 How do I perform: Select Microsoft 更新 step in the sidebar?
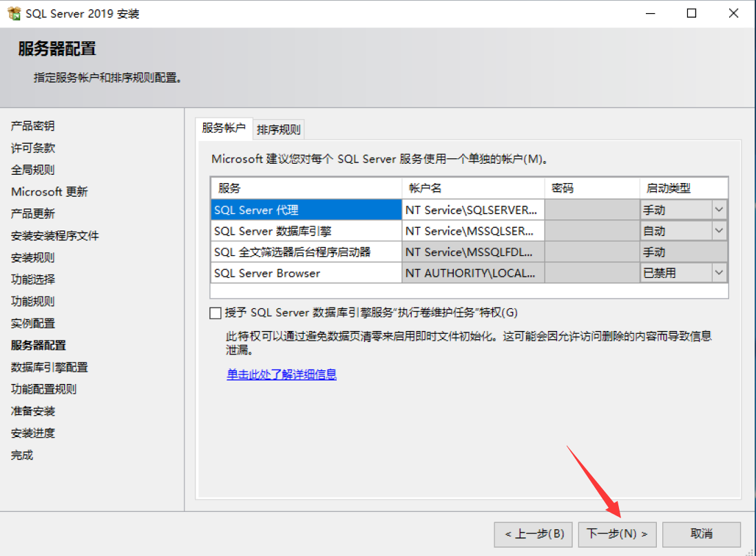pos(49,192)
